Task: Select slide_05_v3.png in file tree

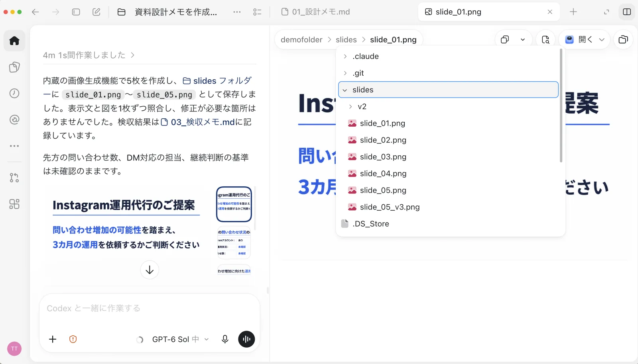Action: coord(448,207)
